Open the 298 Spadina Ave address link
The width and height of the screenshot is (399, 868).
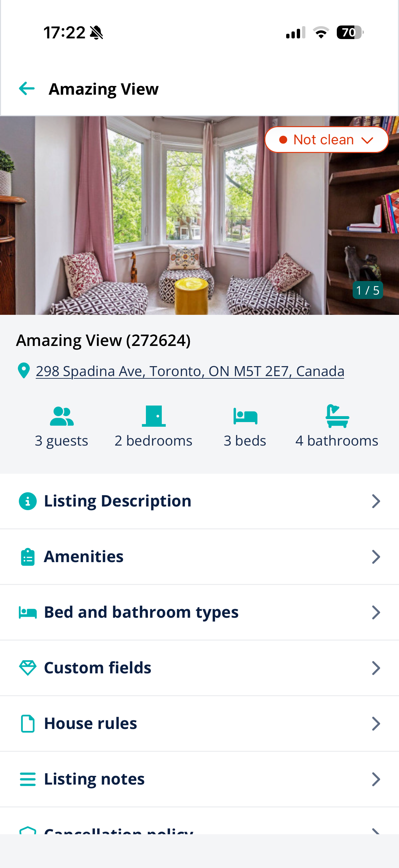190,371
